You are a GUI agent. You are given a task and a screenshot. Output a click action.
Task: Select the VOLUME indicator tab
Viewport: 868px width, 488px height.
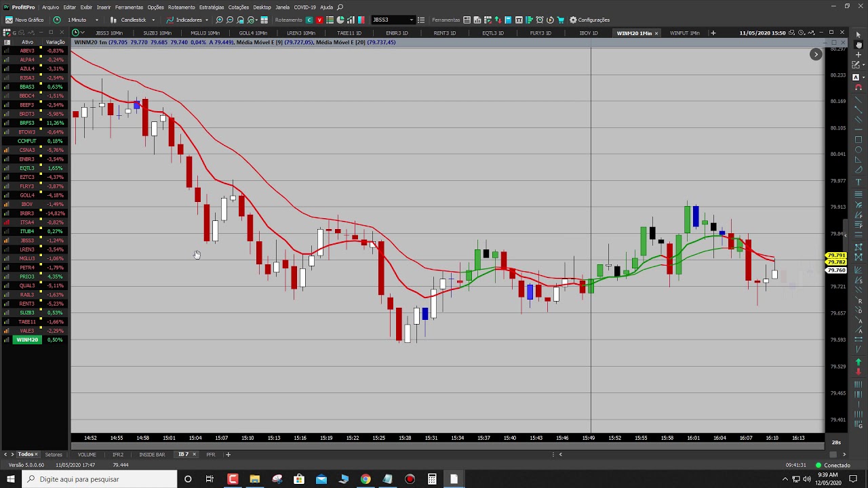coord(87,454)
